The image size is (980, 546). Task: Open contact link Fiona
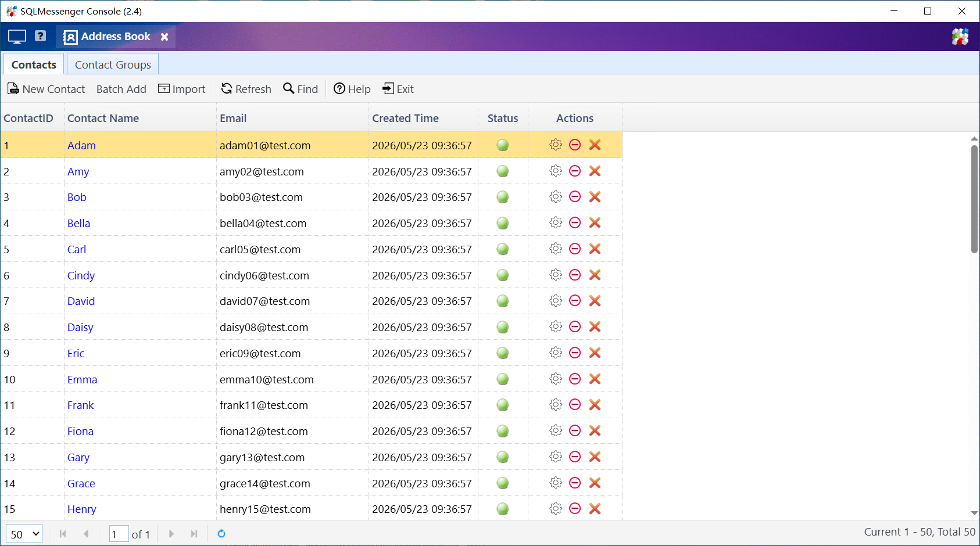coord(80,431)
